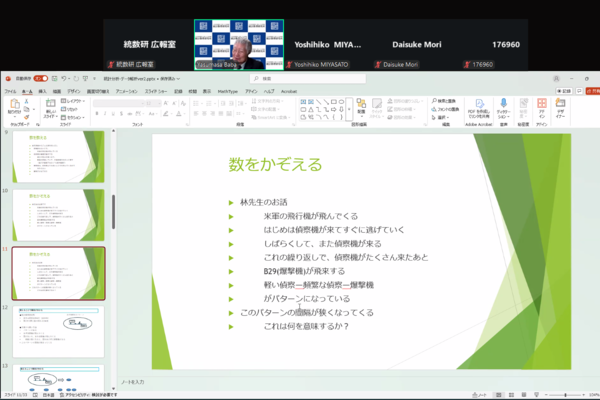Screen dimensions: 600x400
Task: Toggle Underline formatting
Action: pos(113,114)
